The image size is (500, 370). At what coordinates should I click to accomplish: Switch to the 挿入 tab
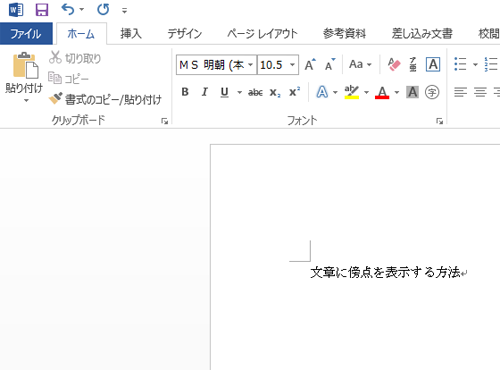[131, 33]
